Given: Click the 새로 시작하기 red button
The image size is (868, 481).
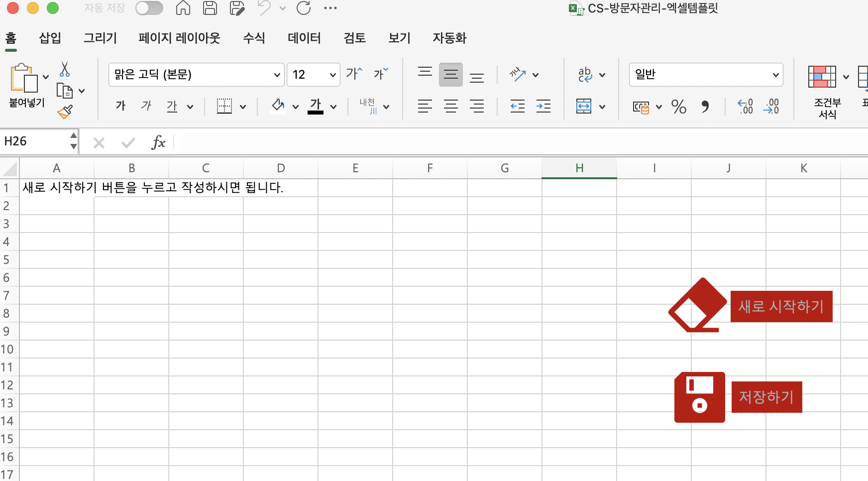Looking at the screenshot, I should (x=781, y=306).
